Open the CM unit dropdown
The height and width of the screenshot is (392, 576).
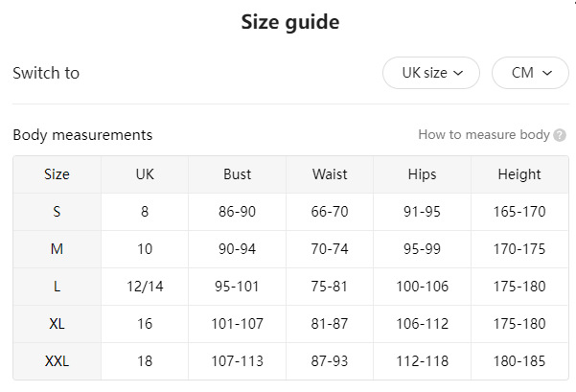pyautogui.click(x=530, y=73)
